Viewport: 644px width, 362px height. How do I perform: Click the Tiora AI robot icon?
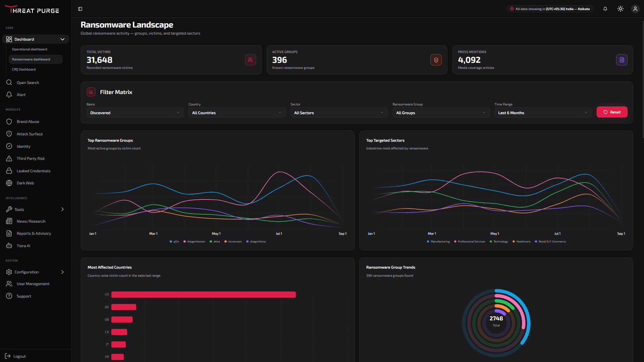coord(9,246)
